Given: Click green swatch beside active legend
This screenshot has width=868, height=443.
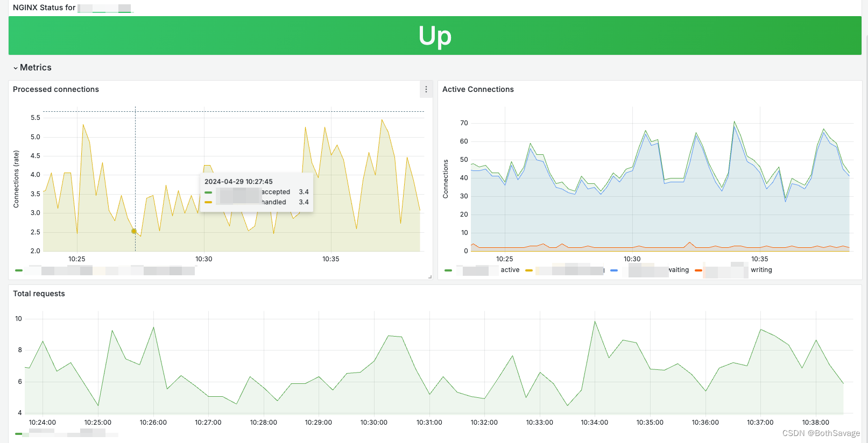Looking at the screenshot, I should click(x=448, y=270).
